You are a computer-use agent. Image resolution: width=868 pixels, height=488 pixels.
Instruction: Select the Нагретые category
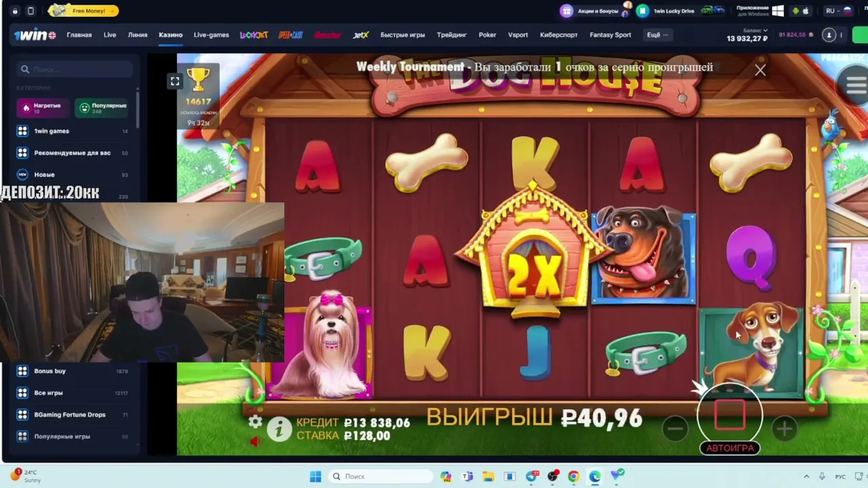pos(43,108)
